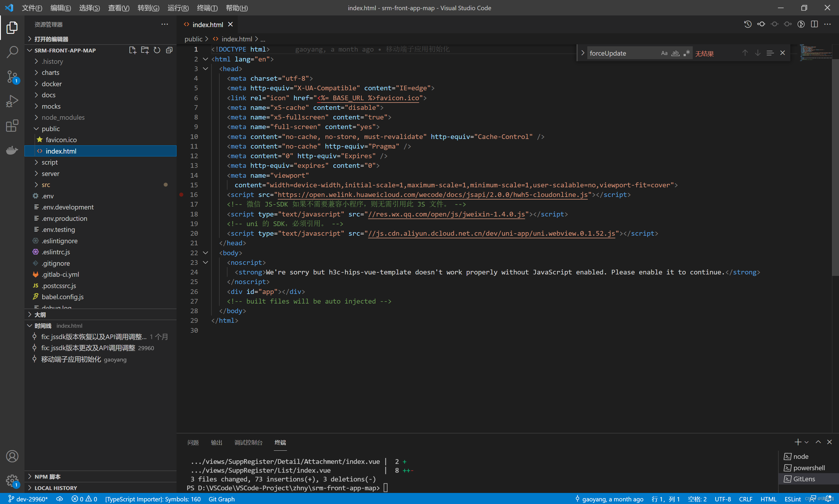Select the index.html editor tab
Viewport: 839px width, 504px height.
[207, 24]
